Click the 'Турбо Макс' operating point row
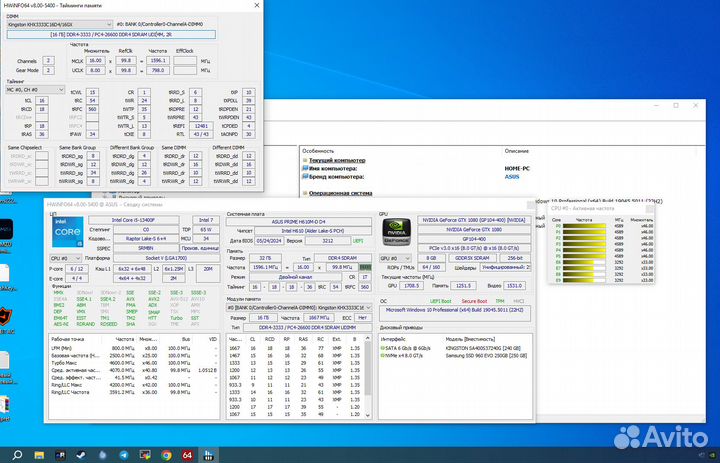Viewport: 720px width, 463px height. pos(134,363)
